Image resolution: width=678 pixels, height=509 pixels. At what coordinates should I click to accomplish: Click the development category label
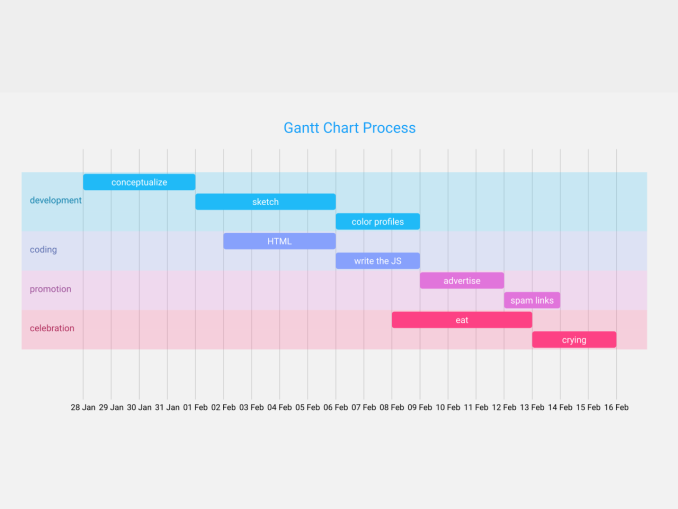coord(56,200)
